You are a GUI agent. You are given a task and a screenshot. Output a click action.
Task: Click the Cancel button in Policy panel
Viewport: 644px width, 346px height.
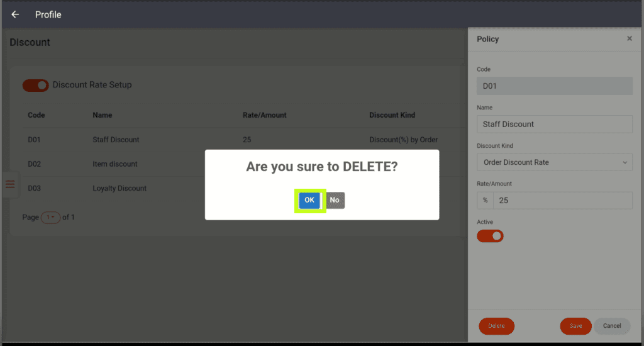(612, 326)
